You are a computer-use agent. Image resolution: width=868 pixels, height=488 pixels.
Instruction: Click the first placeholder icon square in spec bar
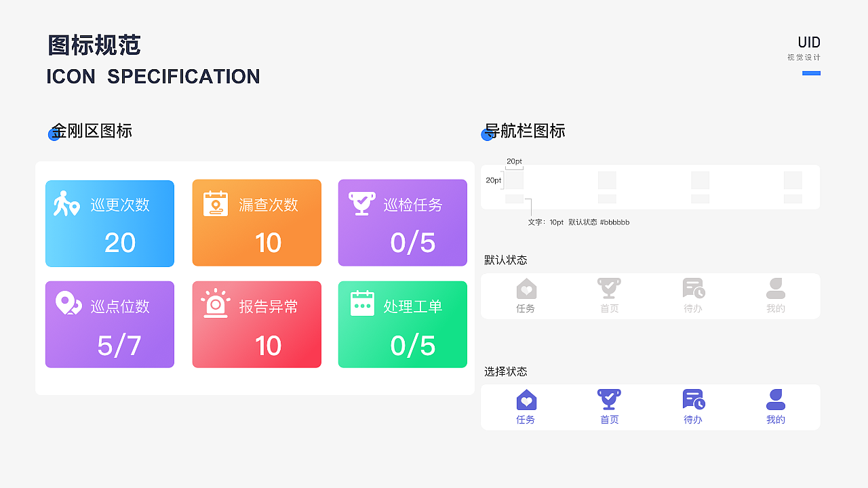515,180
